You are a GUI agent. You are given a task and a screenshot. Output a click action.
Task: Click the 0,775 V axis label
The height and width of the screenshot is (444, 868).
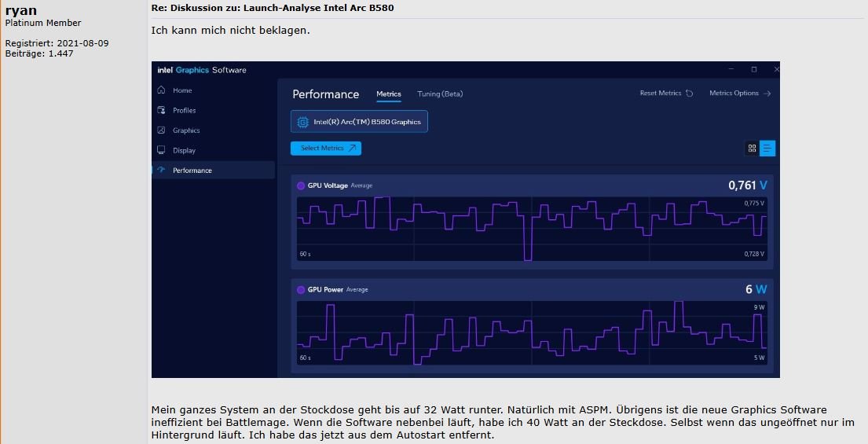point(754,204)
